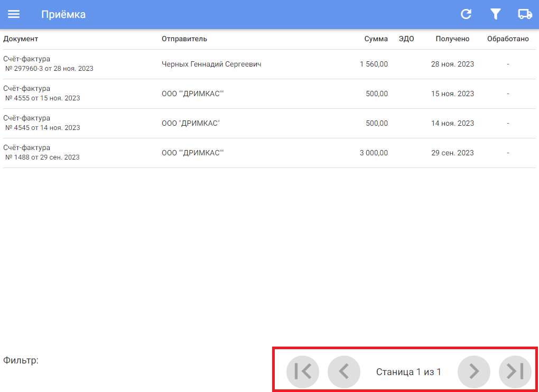Refresh the document list
539x392 pixels.
click(466, 14)
